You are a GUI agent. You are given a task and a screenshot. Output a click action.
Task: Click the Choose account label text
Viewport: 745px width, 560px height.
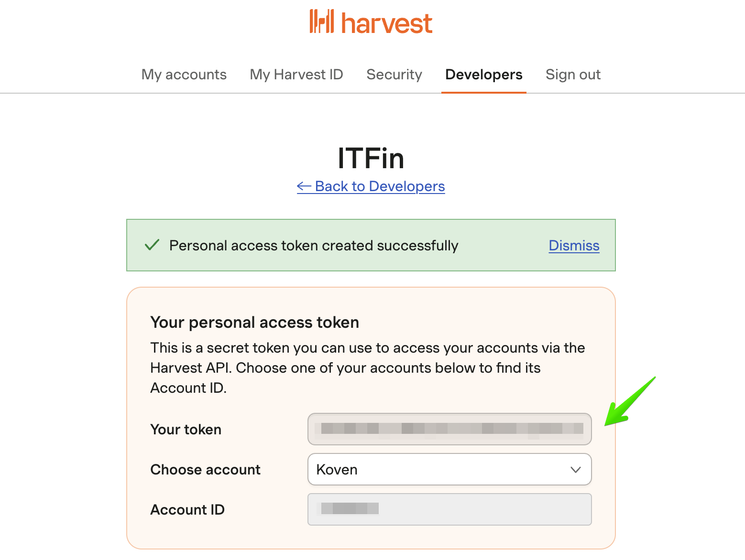point(206,470)
